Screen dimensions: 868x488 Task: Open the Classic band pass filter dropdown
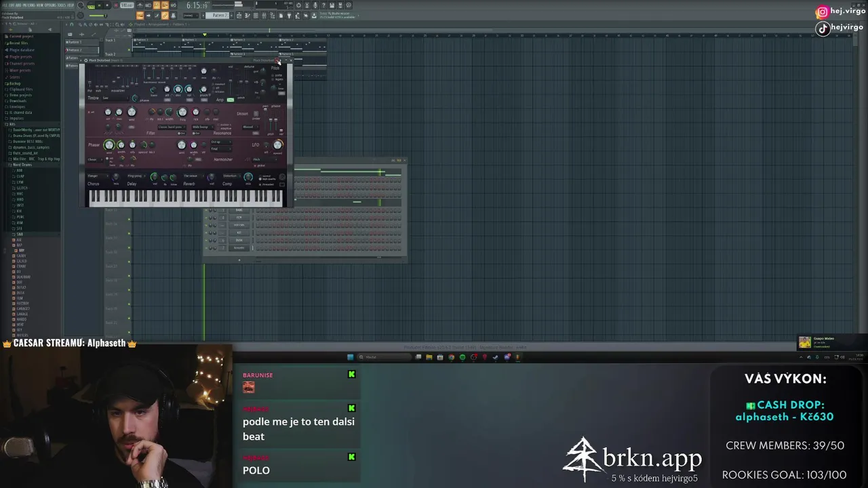[x=172, y=127]
